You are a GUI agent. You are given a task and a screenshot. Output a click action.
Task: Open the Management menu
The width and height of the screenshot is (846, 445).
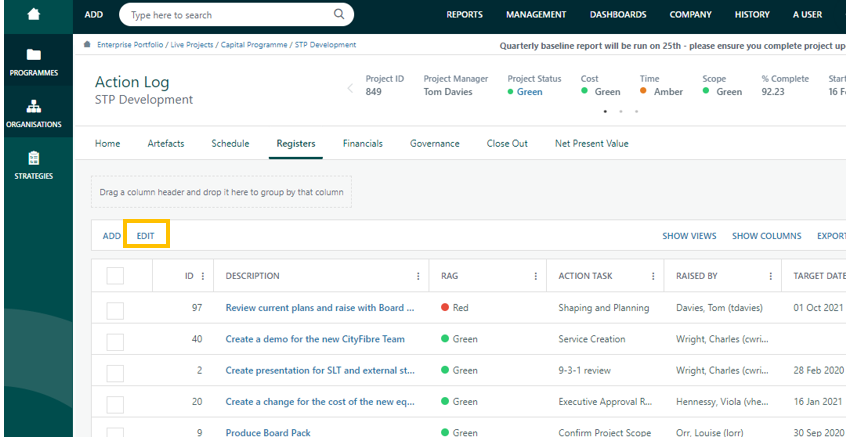(x=536, y=15)
